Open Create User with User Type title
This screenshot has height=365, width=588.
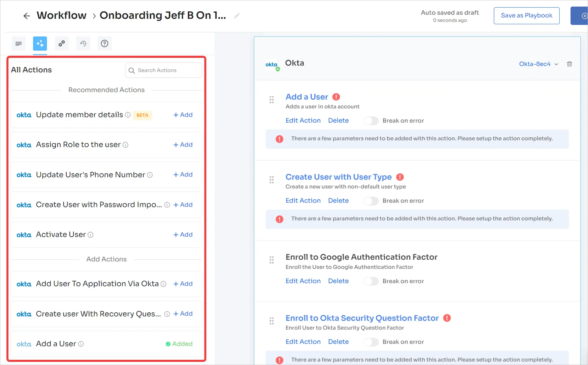(338, 177)
